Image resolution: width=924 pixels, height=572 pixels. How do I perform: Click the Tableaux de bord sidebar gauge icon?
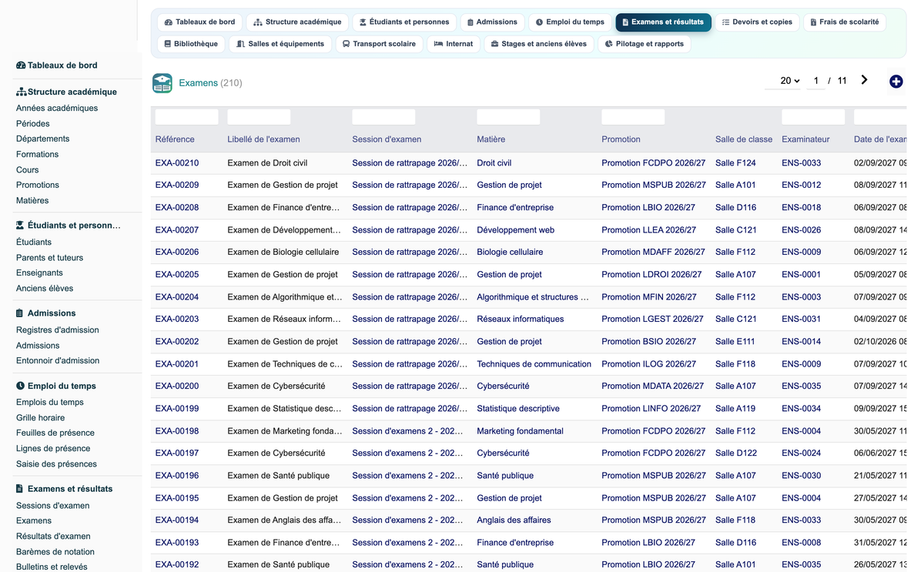click(21, 65)
